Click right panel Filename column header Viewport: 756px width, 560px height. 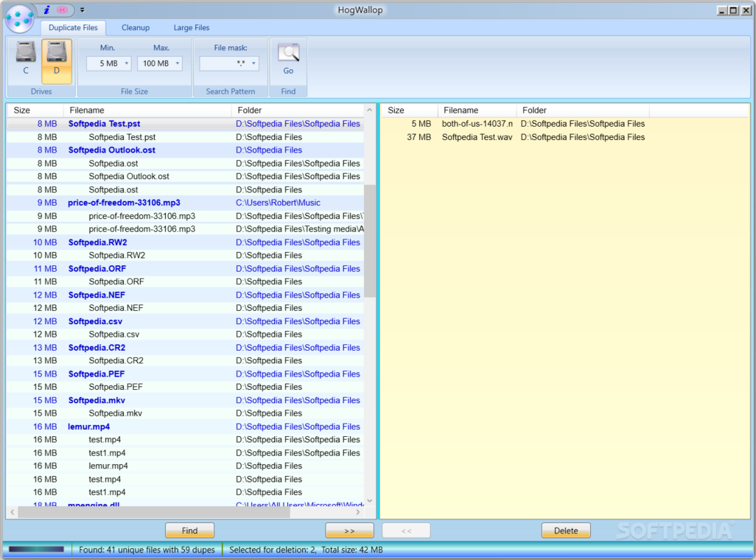coord(477,111)
